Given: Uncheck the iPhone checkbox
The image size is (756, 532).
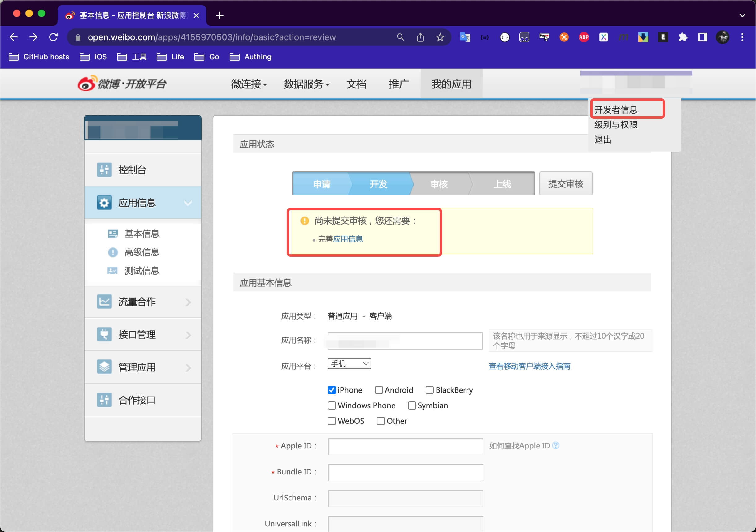Looking at the screenshot, I should tap(332, 390).
